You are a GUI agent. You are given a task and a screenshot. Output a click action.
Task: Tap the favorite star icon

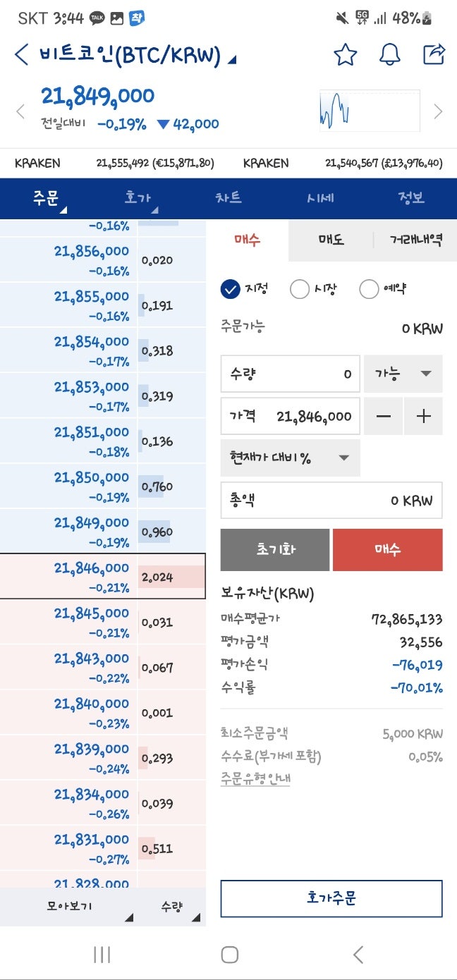tap(345, 54)
